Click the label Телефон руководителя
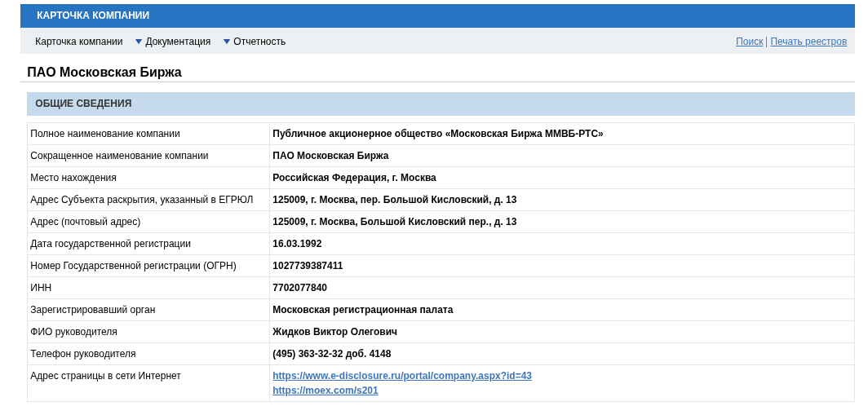 tap(83, 354)
